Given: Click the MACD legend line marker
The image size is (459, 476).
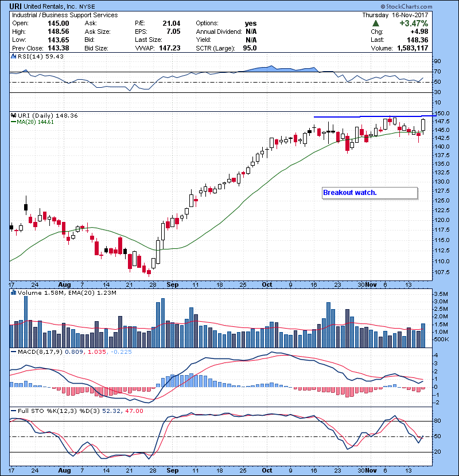Looking at the screenshot, I should [x=13, y=352].
